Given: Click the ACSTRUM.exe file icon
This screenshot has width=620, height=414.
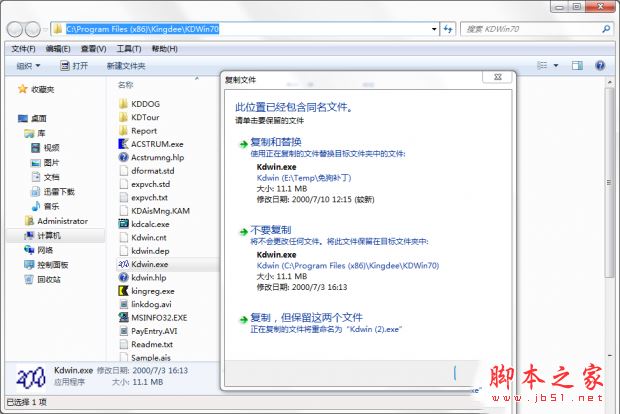Looking at the screenshot, I should pos(123,144).
